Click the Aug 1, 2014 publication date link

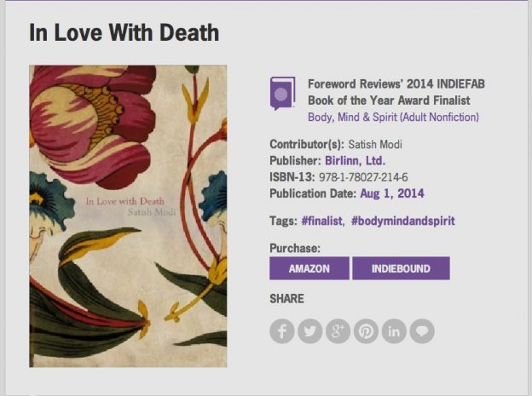(x=392, y=193)
